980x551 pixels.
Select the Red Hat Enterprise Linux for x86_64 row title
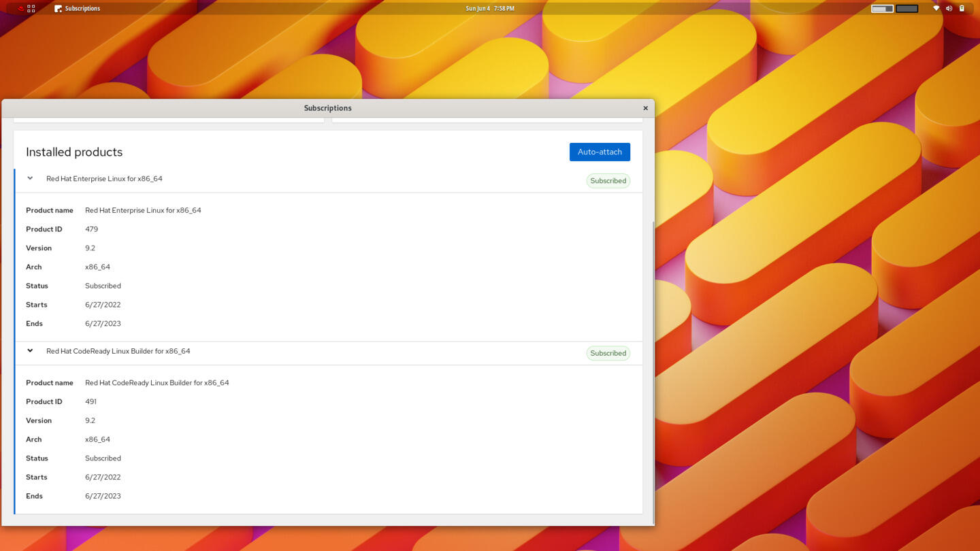pos(104,179)
